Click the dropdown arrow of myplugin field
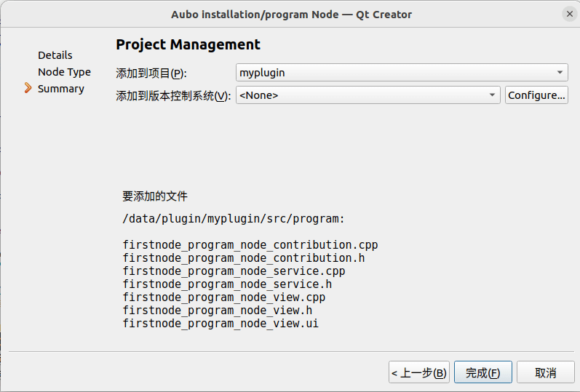Screen dimensions: 580x392 click(x=560, y=73)
